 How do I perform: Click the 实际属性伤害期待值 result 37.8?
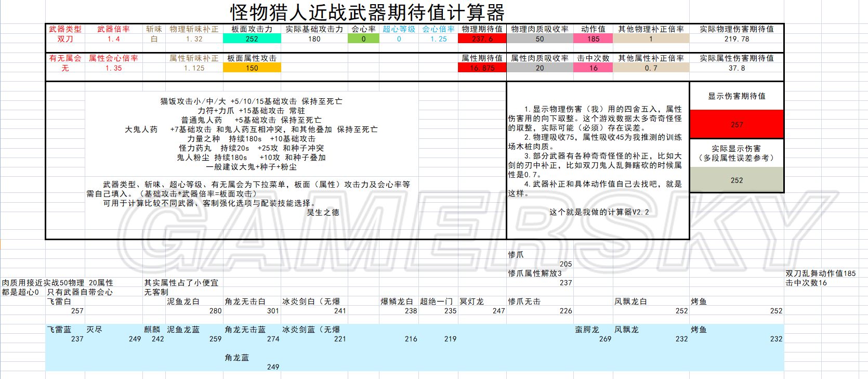[737, 68]
